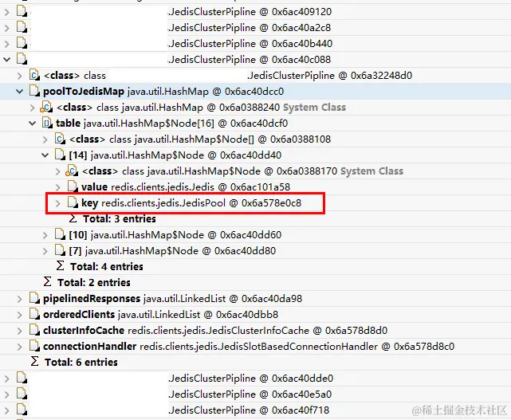
Task: Click the array icon of table HashMap$Node[16]
Action: [47, 123]
